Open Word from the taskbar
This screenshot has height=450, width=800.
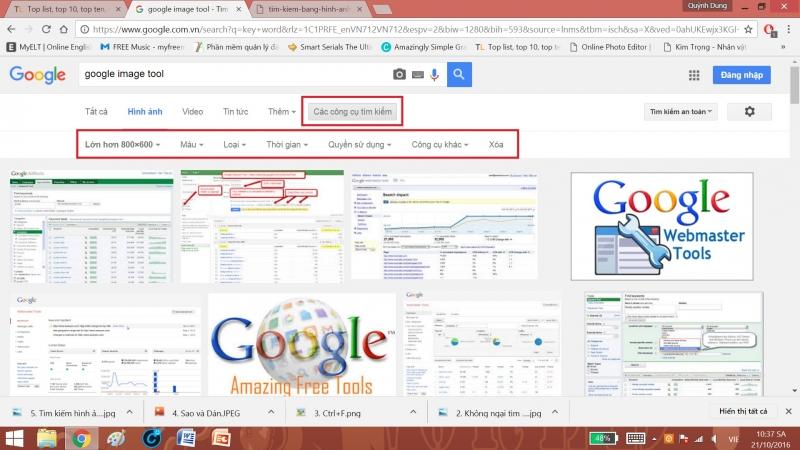click(186, 439)
